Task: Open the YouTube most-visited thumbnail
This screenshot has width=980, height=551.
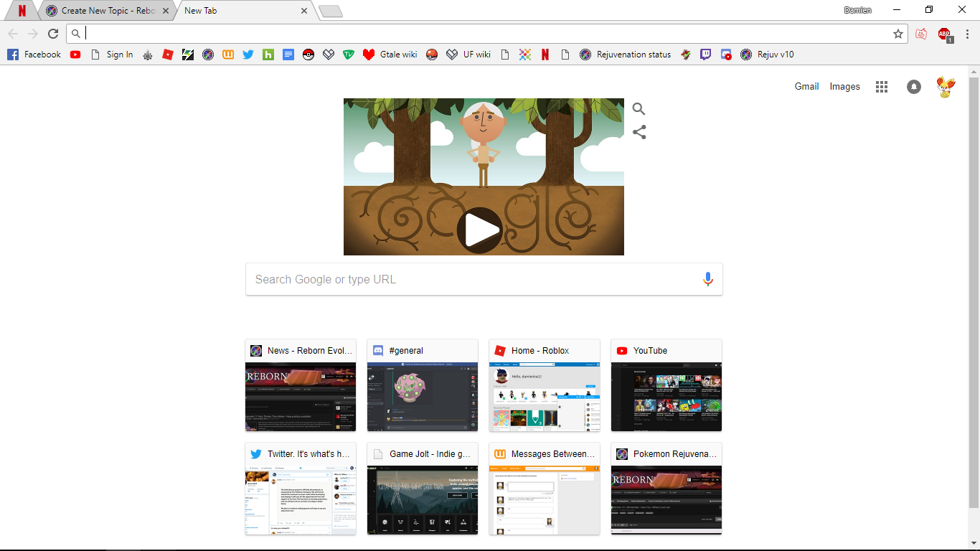Action: click(666, 385)
